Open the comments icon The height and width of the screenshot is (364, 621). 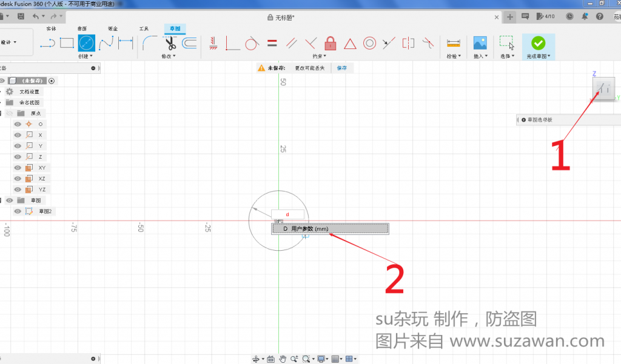[525, 16]
